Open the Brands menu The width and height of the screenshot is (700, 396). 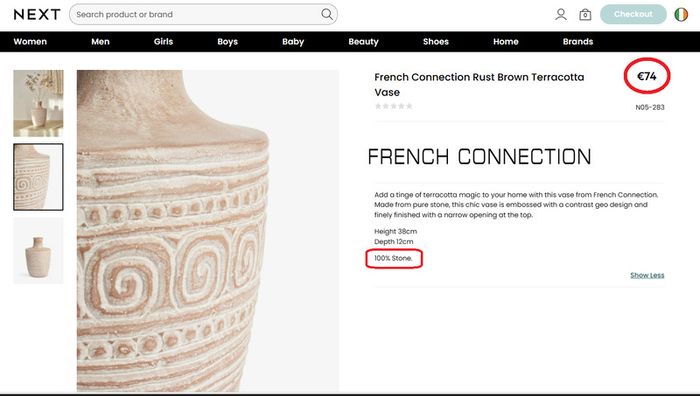(x=578, y=42)
